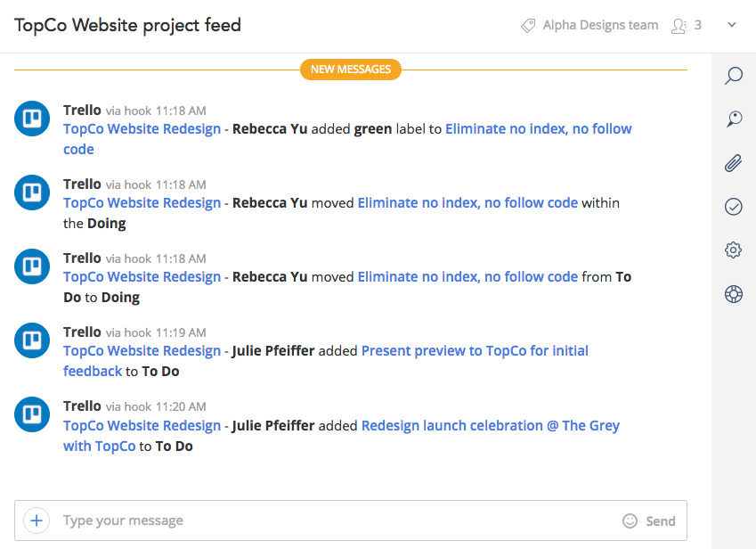Click the 11:20 AM timestamp
Screen dimensions: 756x549
[x=181, y=407]
